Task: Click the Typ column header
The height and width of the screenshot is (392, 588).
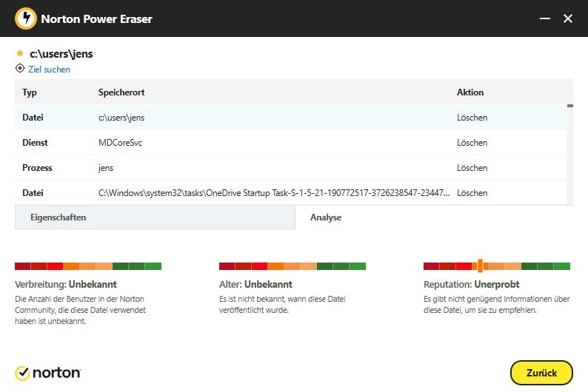Action: 29,92
